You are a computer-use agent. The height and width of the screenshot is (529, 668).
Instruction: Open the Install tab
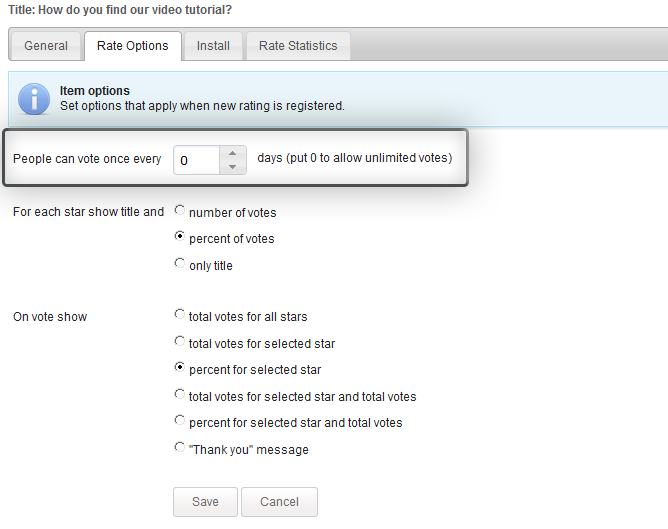(213, 46)
